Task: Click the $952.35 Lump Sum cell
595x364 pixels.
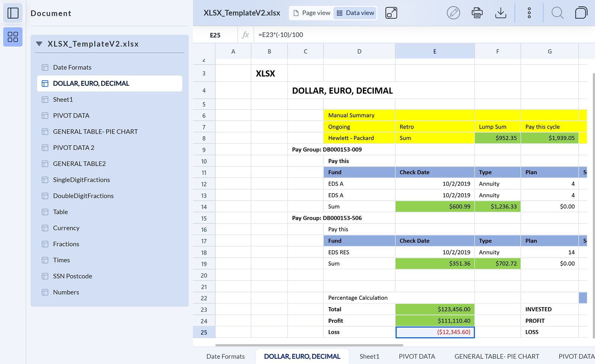Action: 498,138
